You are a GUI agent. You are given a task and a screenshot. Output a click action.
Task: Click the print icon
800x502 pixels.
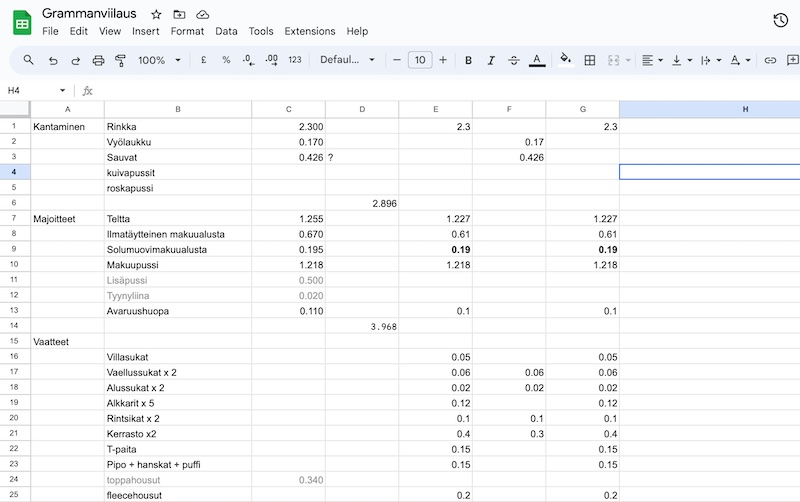(98, 60)
